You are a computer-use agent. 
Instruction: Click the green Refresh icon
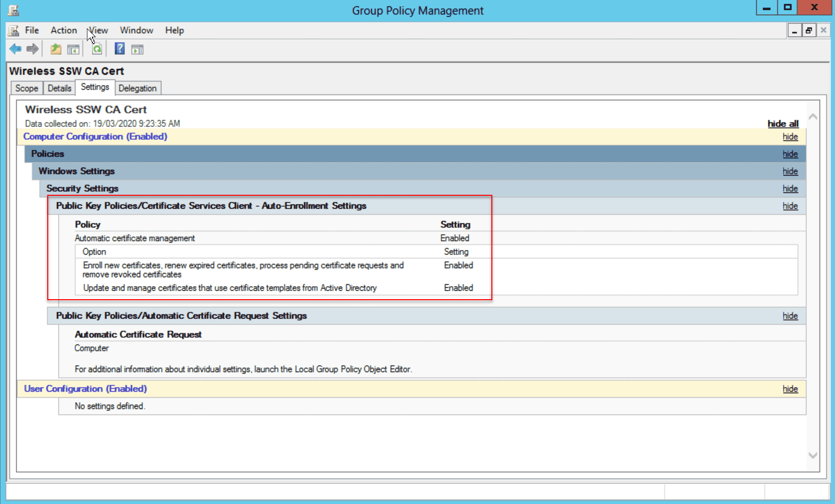point(97,49)
